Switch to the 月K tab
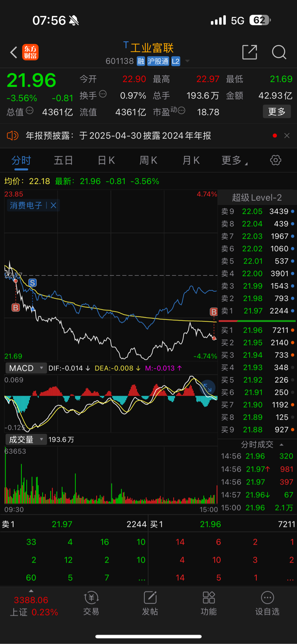Image resolution: width=297 pixels, height=644 pixels. 191,160
